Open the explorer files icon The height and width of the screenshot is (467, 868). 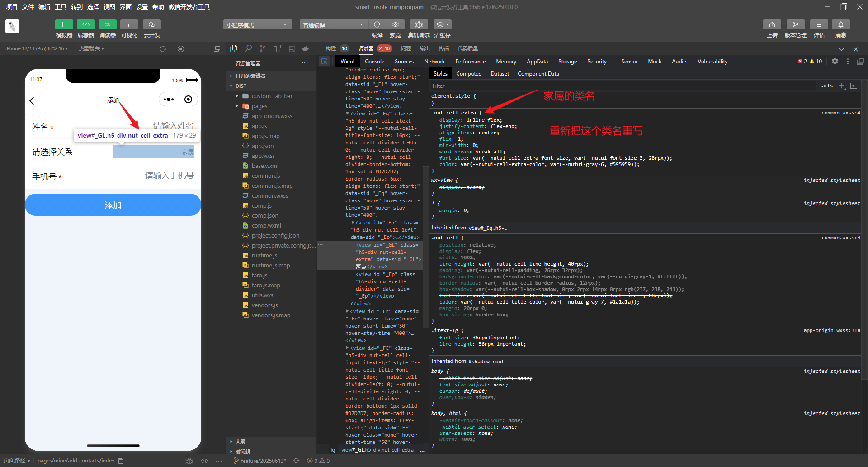pos(234,48)
